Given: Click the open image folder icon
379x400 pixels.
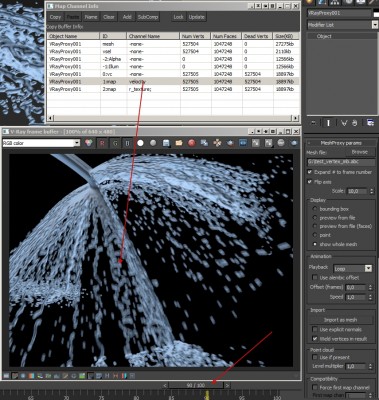Looking at the screenshot, I should (179, 143).
